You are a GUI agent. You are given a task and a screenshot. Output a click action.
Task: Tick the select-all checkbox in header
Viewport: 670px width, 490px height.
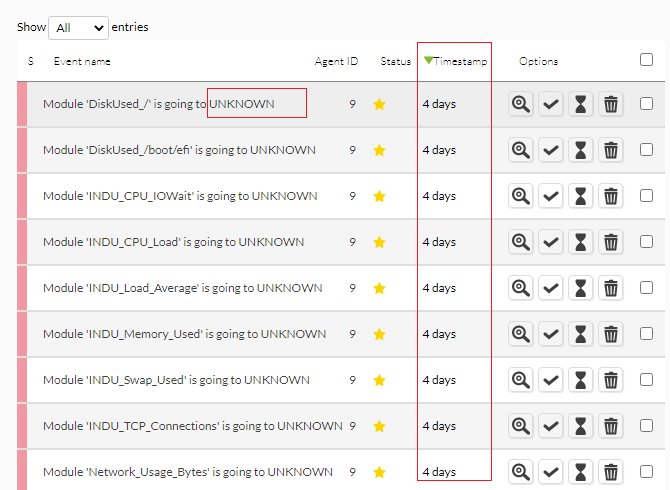point(646,60)
